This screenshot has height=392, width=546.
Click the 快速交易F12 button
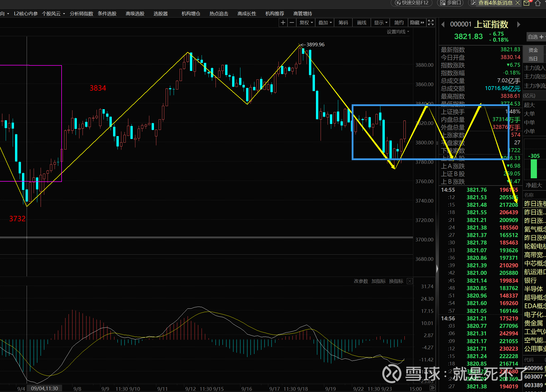pos(412,3)
